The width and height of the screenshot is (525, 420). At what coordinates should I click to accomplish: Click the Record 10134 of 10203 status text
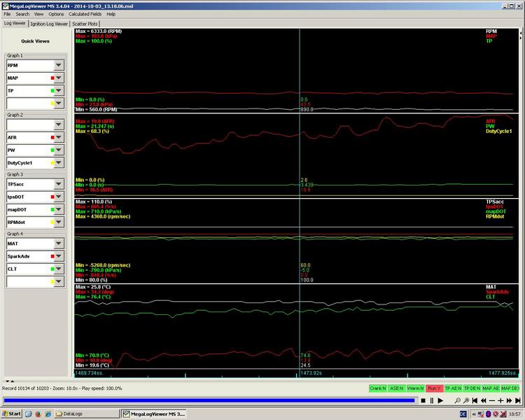(24, 388)
